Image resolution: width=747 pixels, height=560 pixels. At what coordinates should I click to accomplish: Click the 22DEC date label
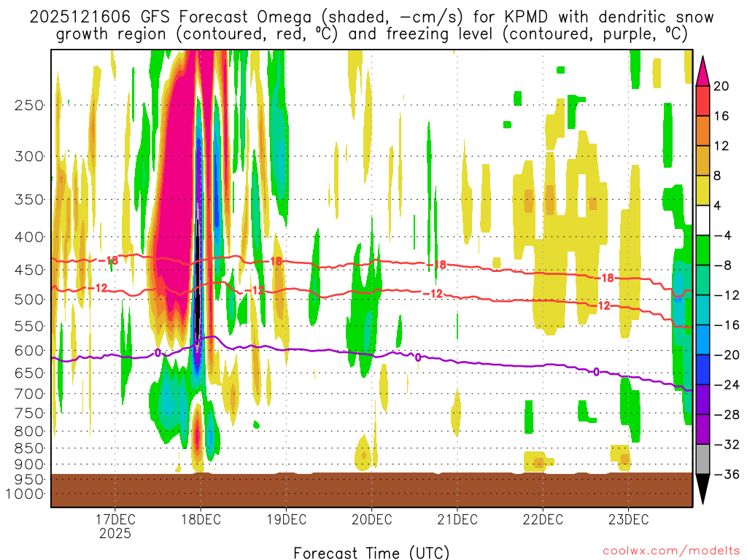point(543,519)
